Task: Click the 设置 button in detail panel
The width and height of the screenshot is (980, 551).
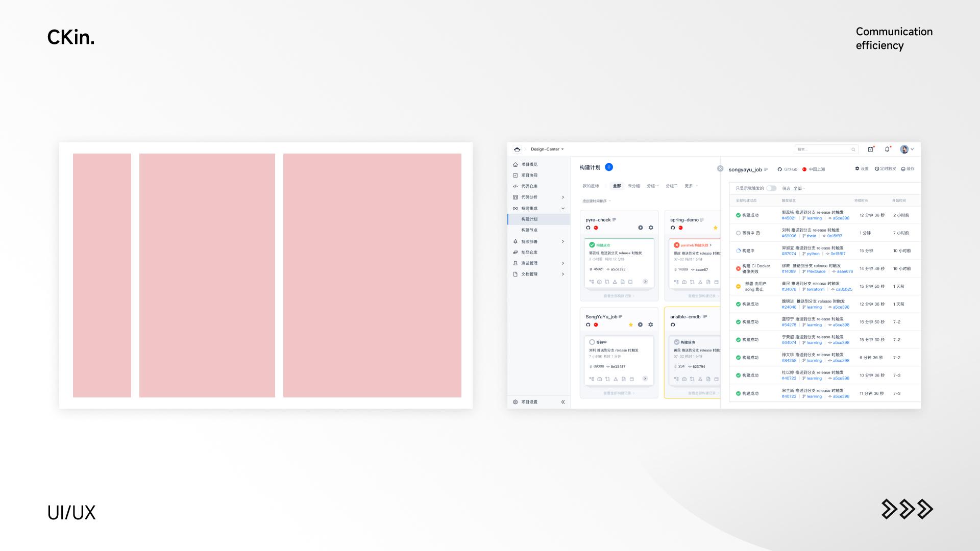Action: (x=862, y=169)
